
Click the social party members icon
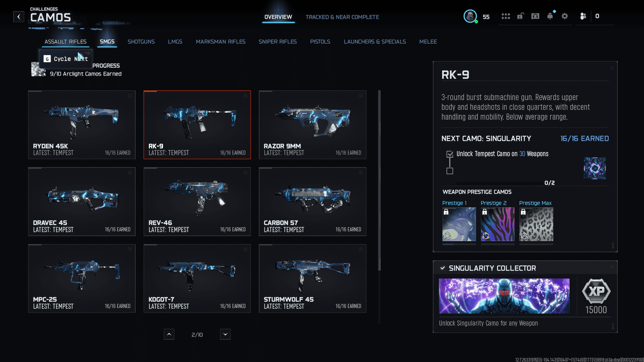583,16
